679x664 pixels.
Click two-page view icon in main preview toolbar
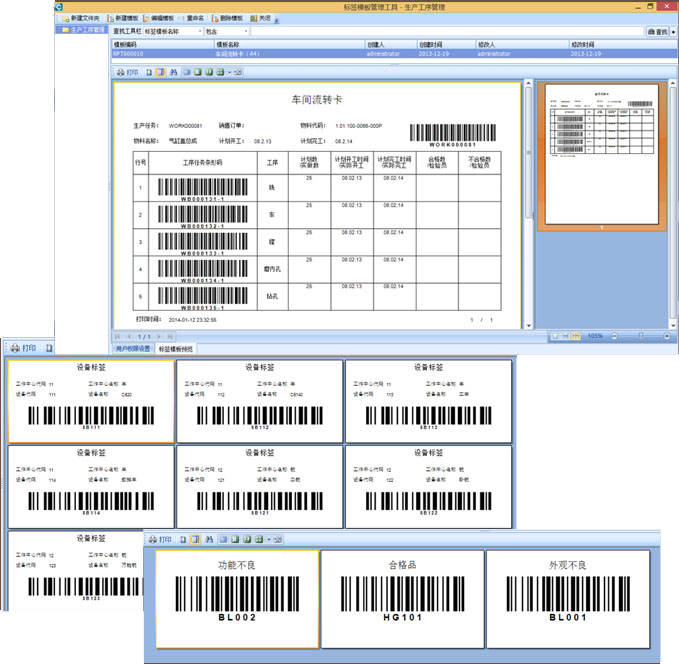click(x=209, y=72)
